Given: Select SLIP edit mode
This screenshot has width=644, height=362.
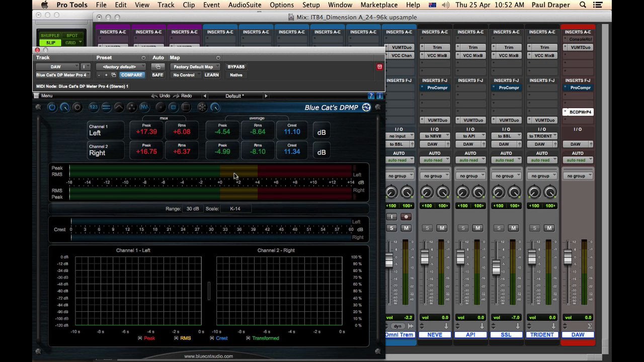Looking at the screenshot, I should (x=51, y=43).
